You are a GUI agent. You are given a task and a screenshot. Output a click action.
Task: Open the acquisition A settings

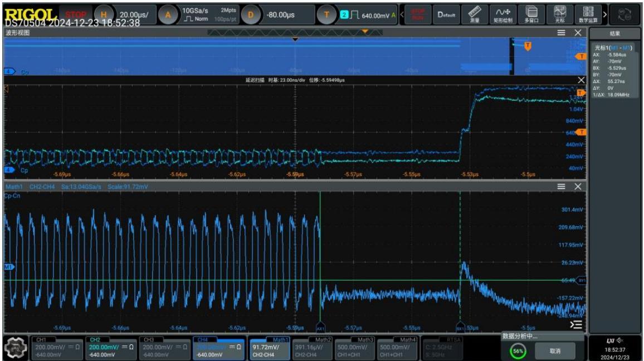tap(168, 15)
